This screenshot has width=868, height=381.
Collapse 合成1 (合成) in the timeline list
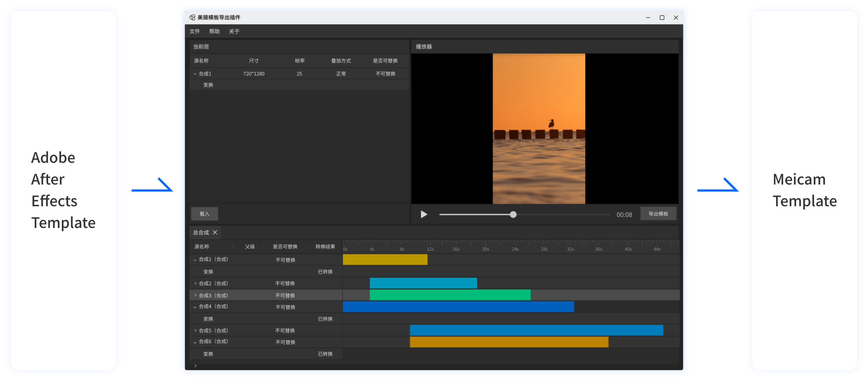[195, 260]
